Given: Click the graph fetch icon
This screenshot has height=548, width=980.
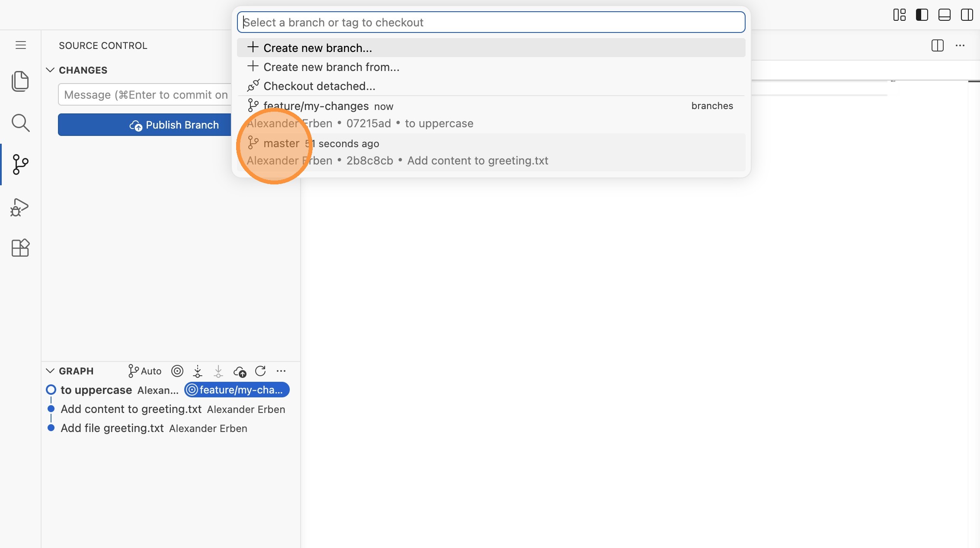Looking at the screenshot, I should (x=198, y=371).
